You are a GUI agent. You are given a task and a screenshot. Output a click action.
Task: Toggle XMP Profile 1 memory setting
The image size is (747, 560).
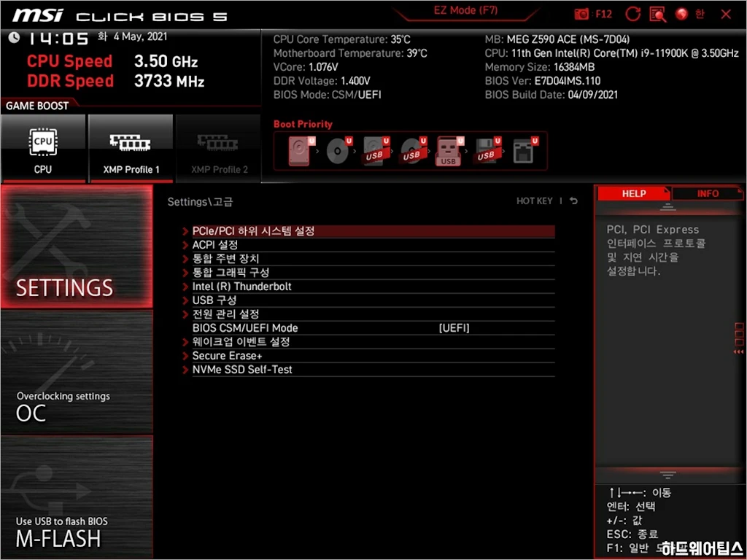(131, 148)
